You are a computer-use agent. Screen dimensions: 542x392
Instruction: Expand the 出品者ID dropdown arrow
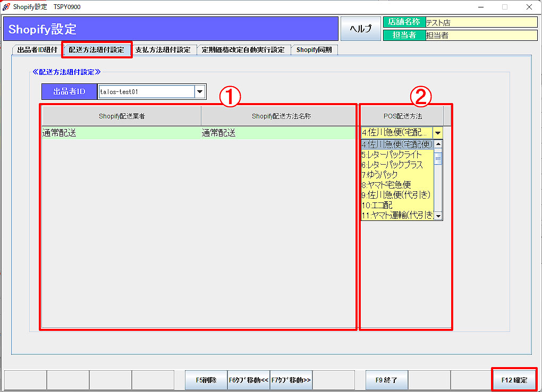click(x=200, y=91)
